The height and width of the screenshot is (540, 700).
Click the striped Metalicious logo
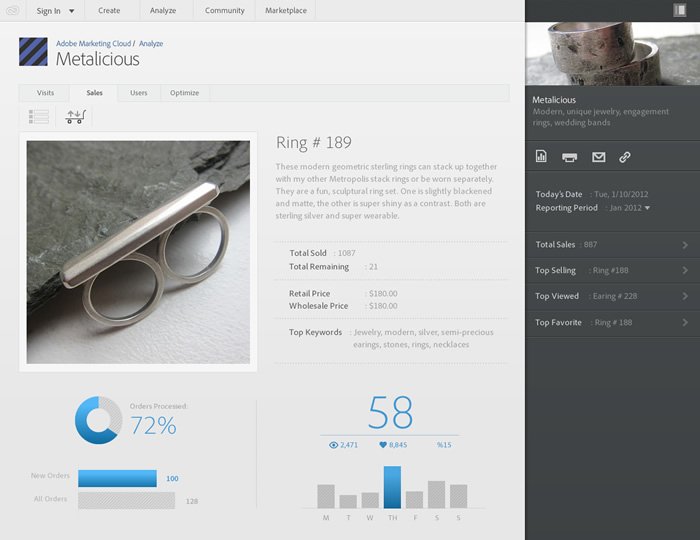pyautogui.click(x=33, y=52)
